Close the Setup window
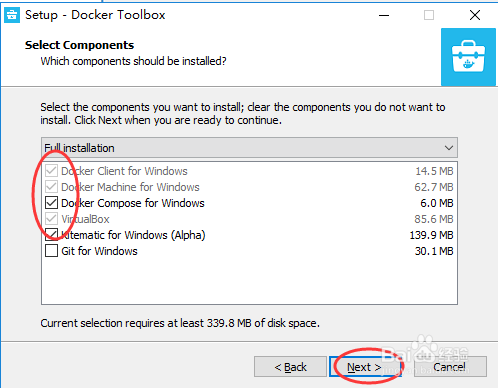 point(475,15)
